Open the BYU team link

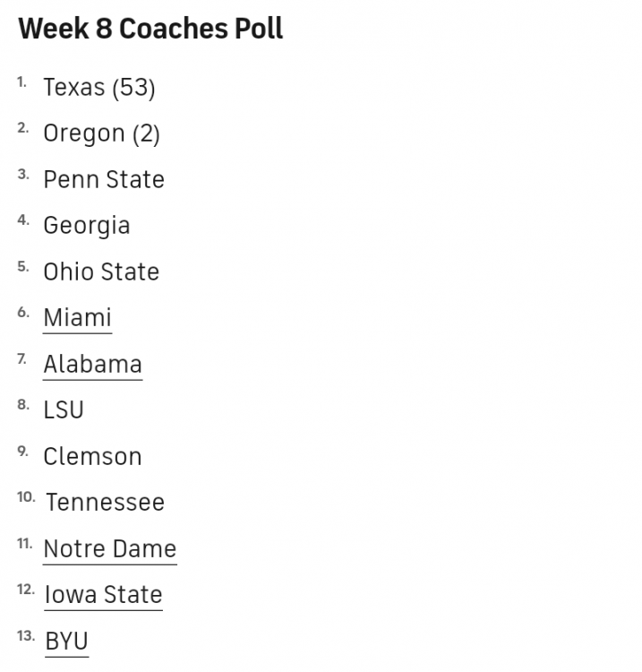click(66, 642)
